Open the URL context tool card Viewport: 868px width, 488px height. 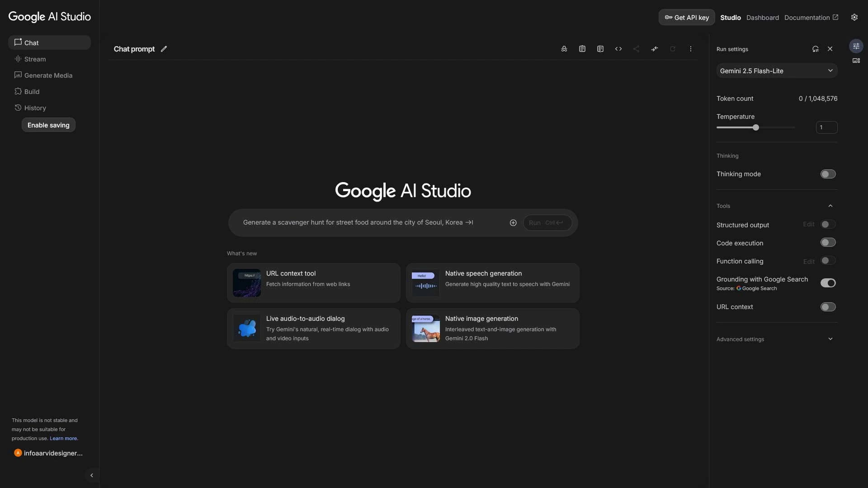pos(313,283)
